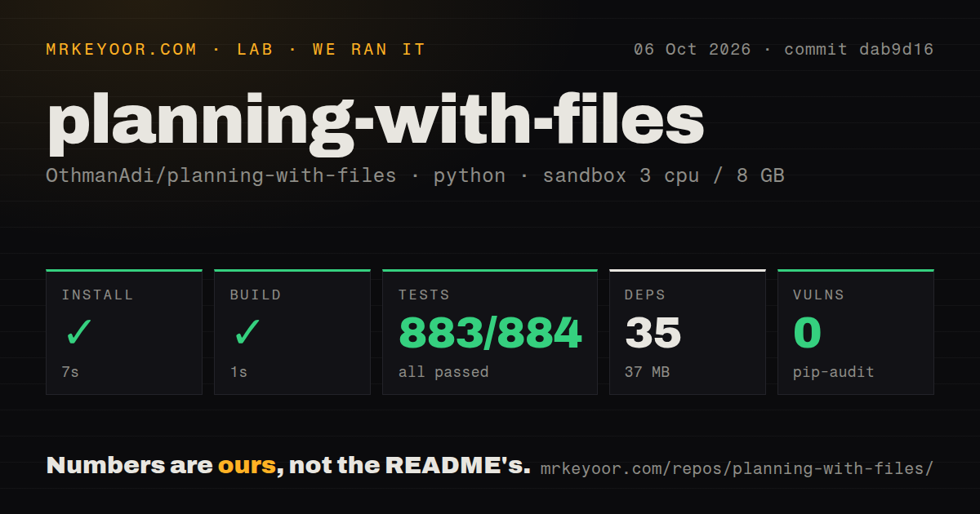Click the INSTALL label
The height and width of the screenshot is (514, 980).
click(97, 295)
